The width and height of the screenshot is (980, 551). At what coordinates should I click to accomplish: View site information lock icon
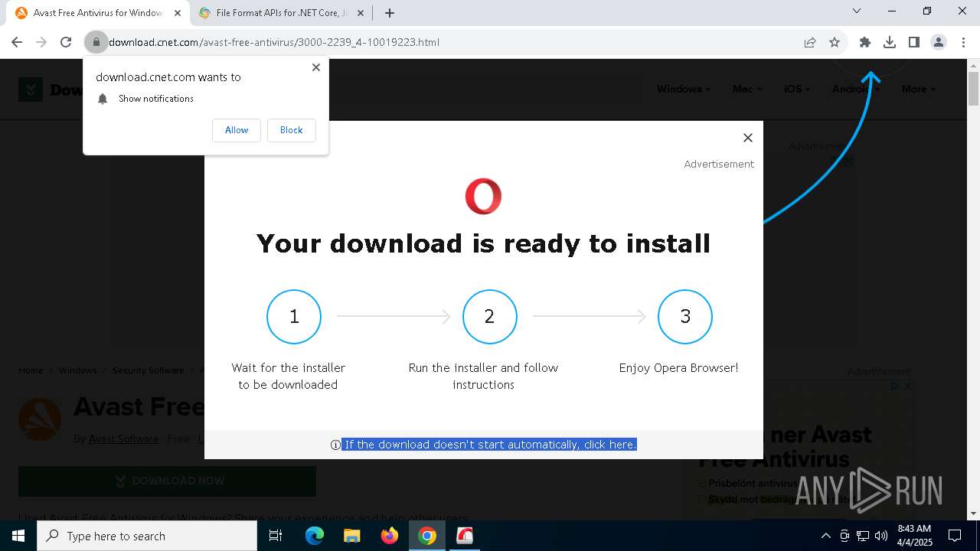pyautogui.click(x=96, y=42)
